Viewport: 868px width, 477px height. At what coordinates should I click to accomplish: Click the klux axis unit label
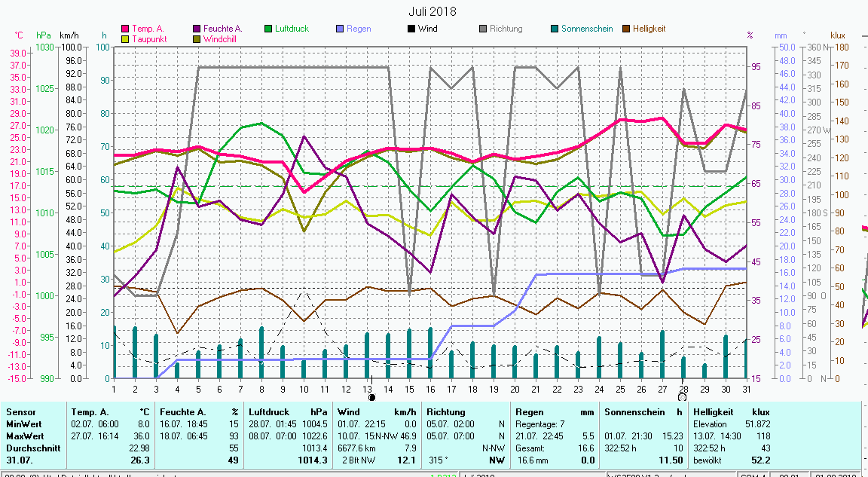click(838, 35)
